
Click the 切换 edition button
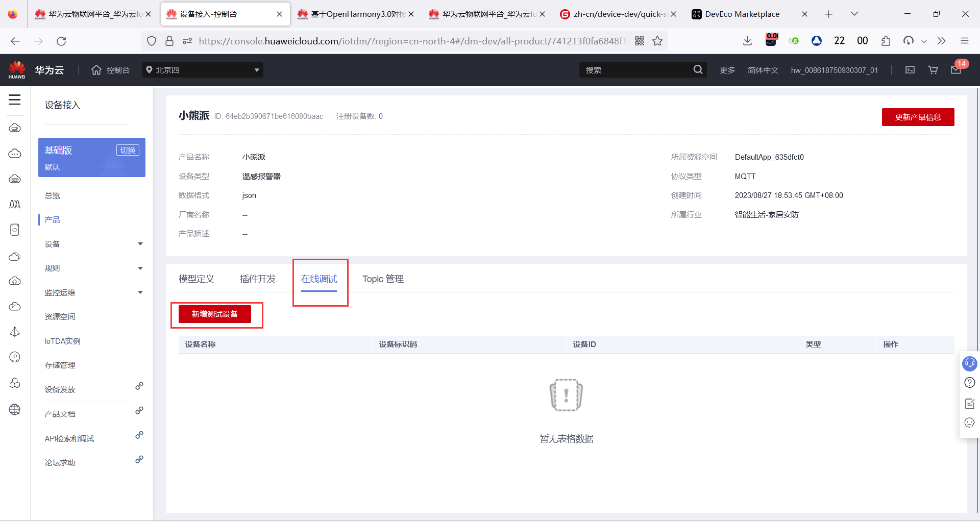pyautogui.click(x=128, y=150)
